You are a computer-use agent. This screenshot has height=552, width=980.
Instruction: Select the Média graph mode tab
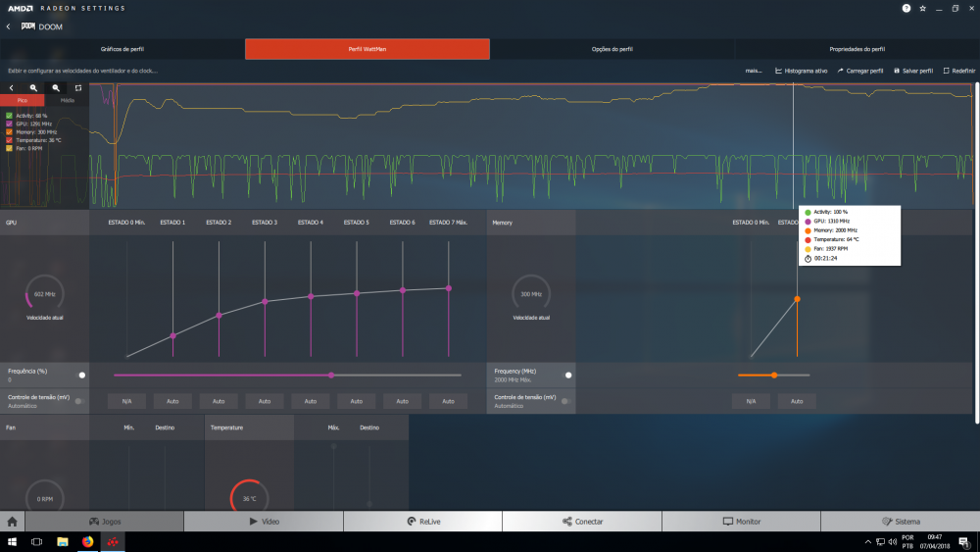point(67,100)
